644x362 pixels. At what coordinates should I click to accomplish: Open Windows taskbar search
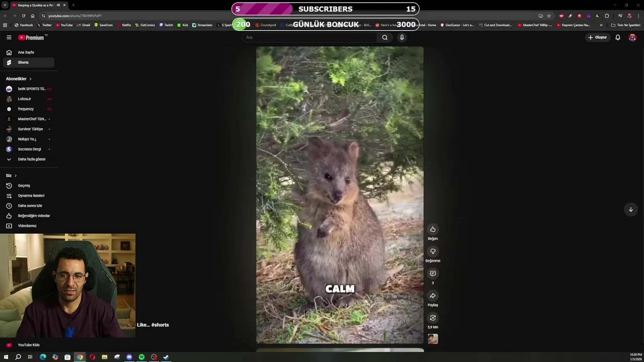pos(18,357)
